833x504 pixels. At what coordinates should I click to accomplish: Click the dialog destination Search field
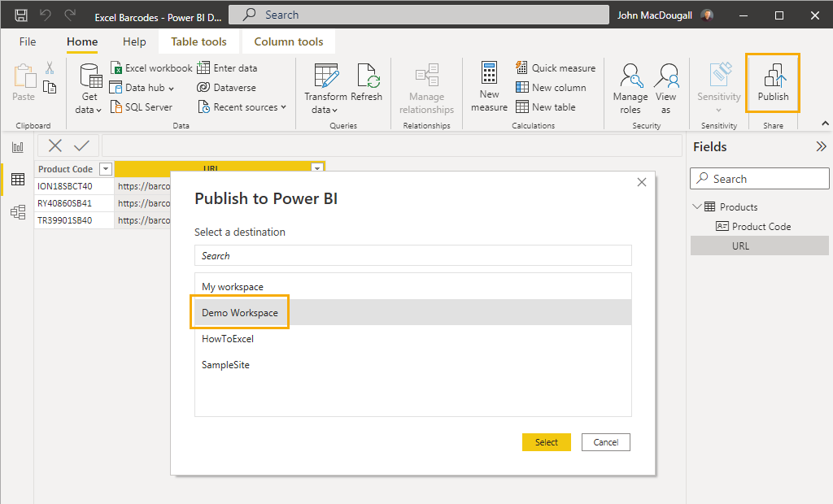412,255
